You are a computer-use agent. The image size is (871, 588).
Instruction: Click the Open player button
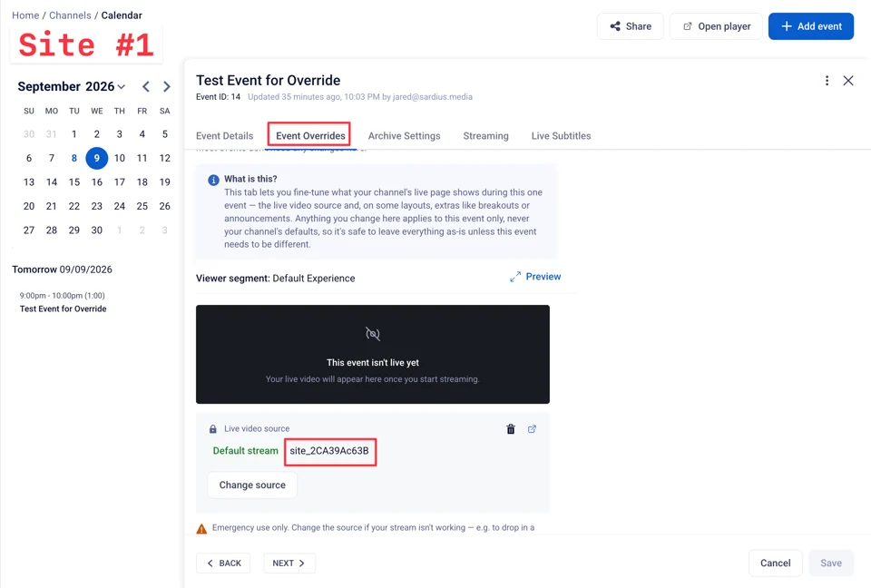pos(716,26)
